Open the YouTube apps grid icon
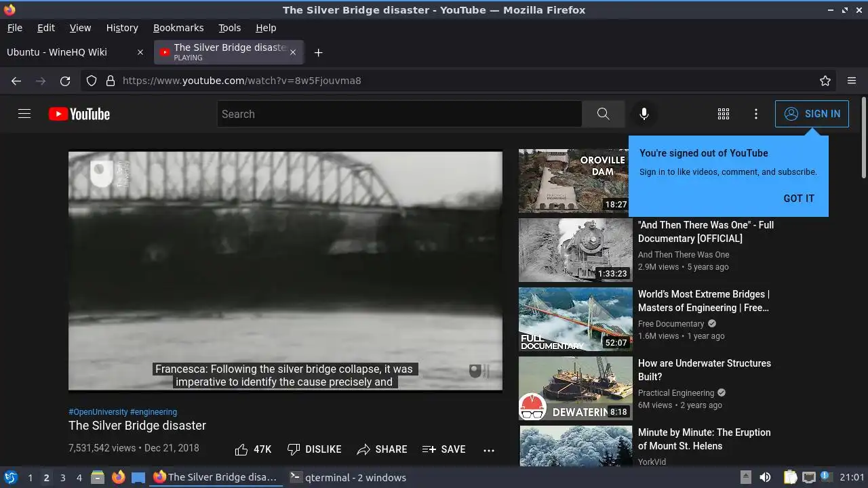 point(724,114)
